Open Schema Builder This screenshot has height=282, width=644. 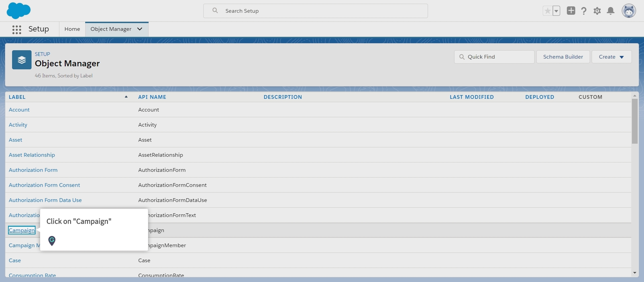point(563,57)
